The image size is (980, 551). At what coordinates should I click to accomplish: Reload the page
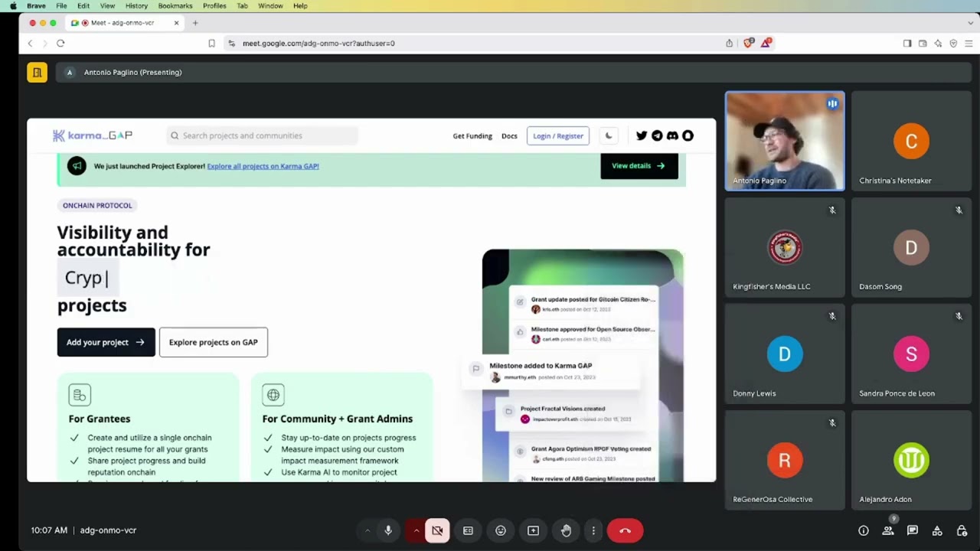[x=60, y=44]
